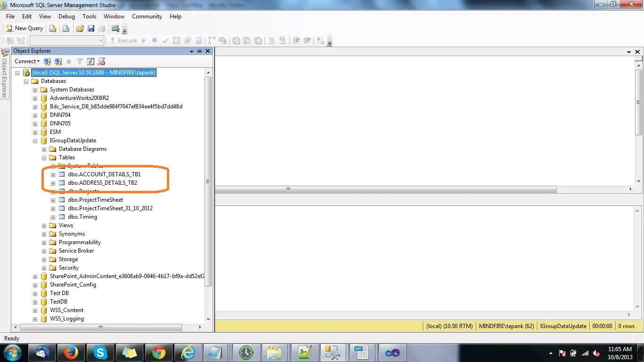The height and width of the screenshot is (362, 644).
Task: Expand the dbo.ACCOUNT_DETAILS_TB1 table
Action: click(x=53, y=175)
